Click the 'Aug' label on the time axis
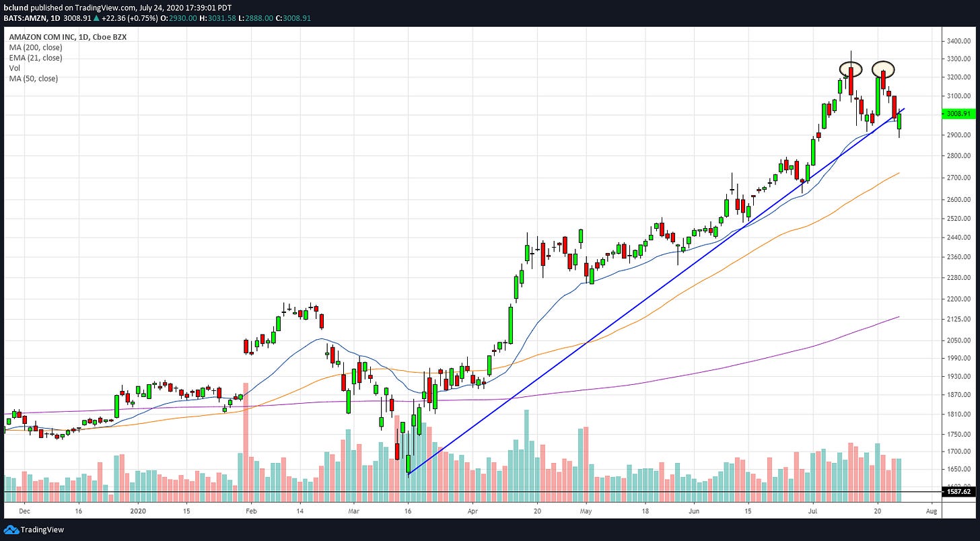 click(932, 511)
